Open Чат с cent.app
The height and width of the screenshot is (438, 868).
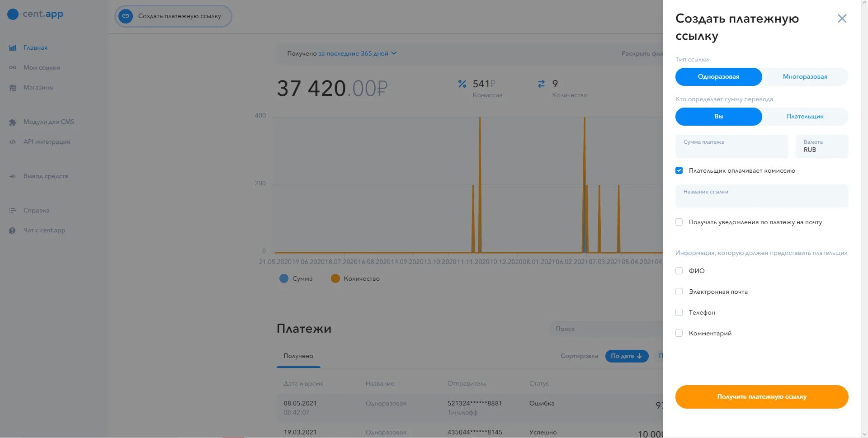[44, 230]
